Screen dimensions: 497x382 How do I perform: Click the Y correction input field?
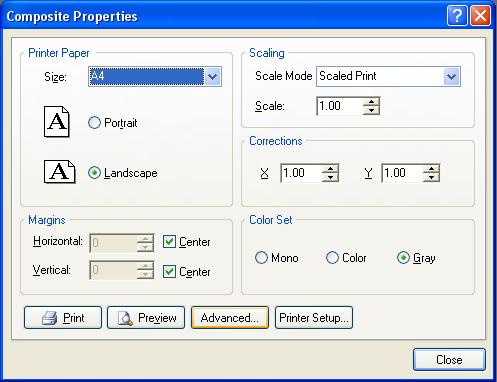pos(403,173)
